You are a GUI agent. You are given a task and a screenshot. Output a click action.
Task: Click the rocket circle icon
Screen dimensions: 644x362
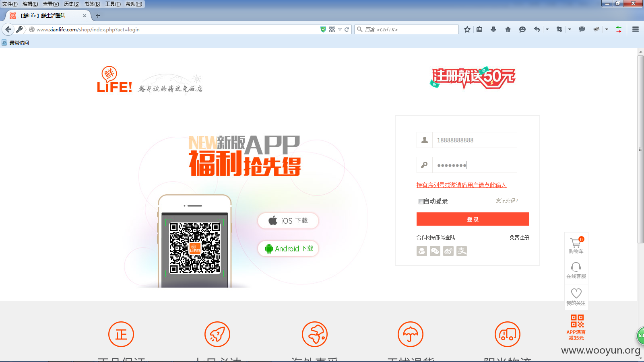point(217,334)
